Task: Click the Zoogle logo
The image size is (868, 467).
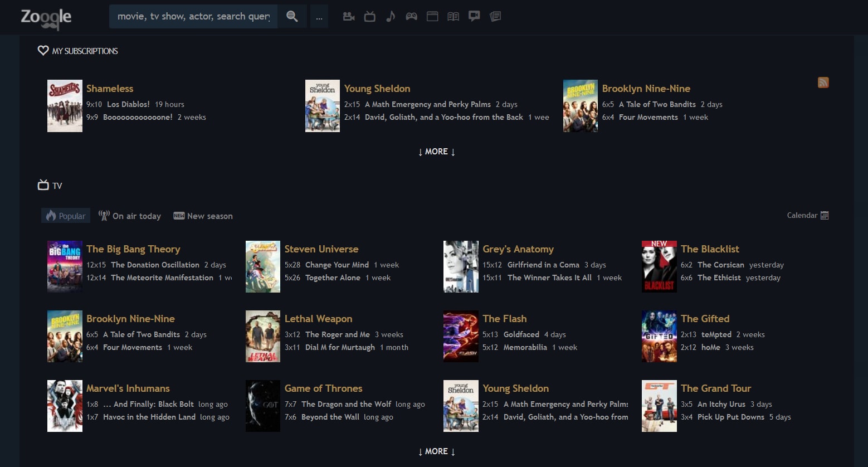Action: pos(46,18)
